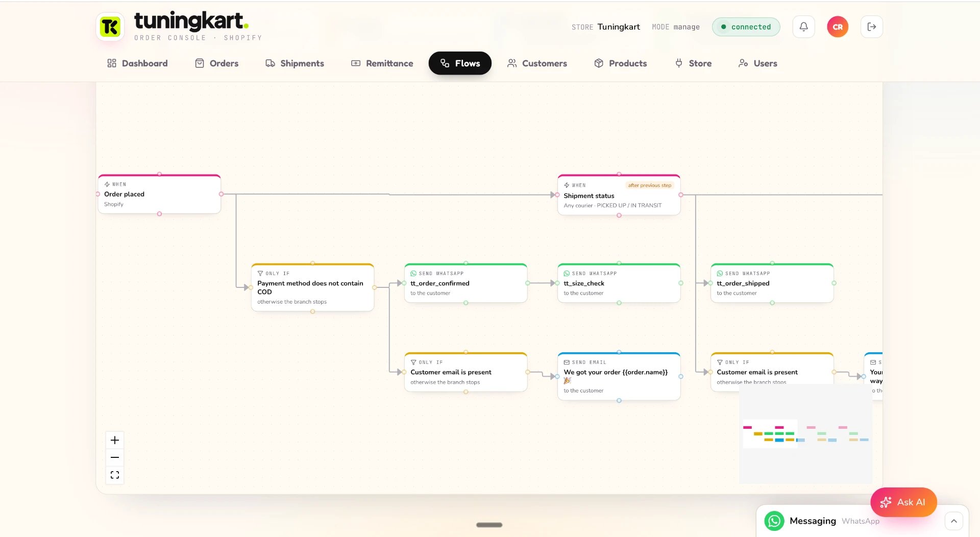Viewport: 980px width, 537px height.
Task: Select the We got your order email node
Action: click(619, 376)
